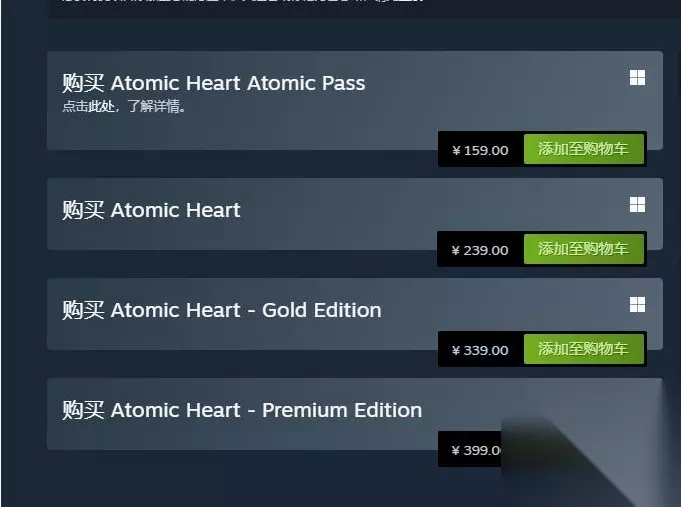Click the "购买 Atomic Heart Atomic Pass" heading

click(213, 83)
